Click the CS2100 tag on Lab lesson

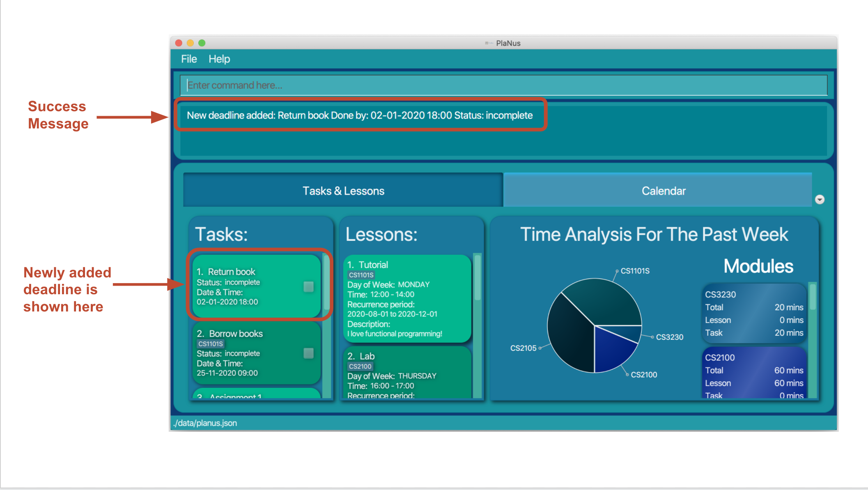click(360, 366)
